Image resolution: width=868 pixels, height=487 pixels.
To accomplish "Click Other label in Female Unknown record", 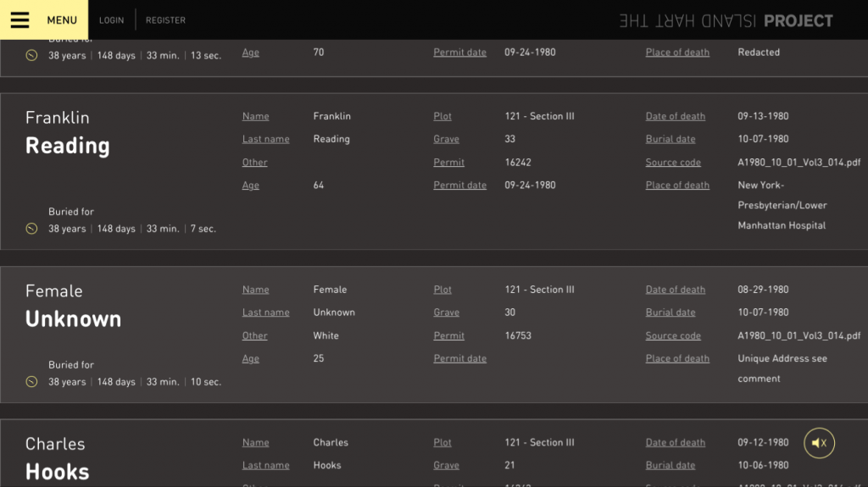I will 254,336.
